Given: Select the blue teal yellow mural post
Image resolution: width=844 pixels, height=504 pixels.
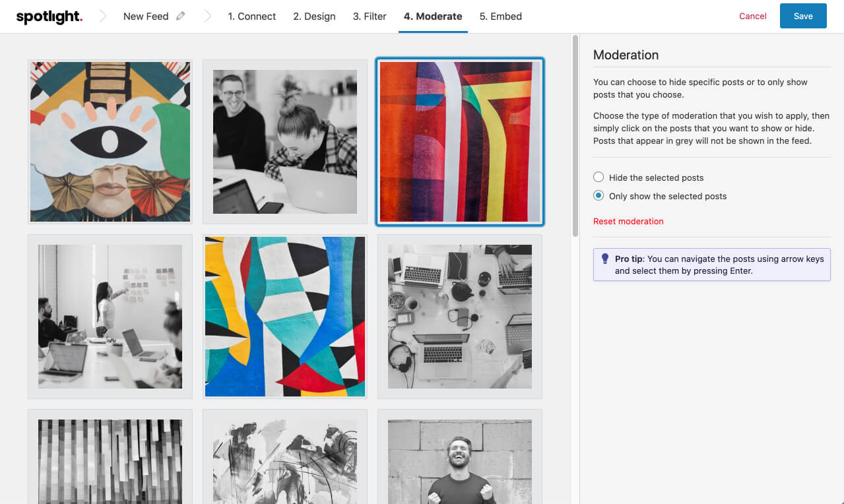Looking at the screenshot, I should click(285, 317).
